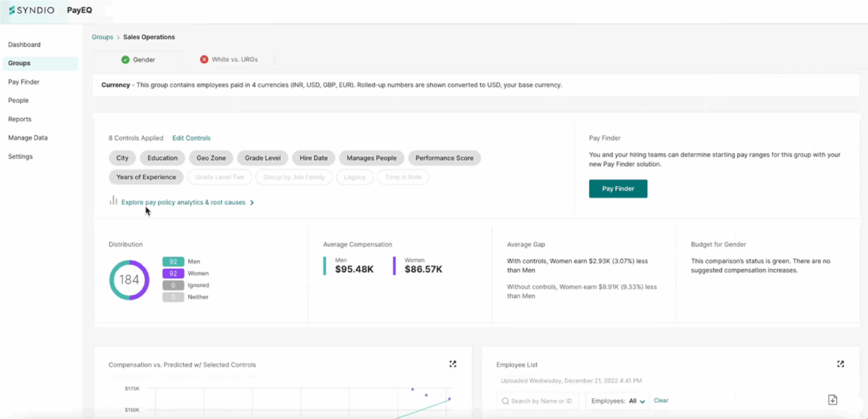Click the Syndio logo
868x419 pixels.
[x=31, y=10]
